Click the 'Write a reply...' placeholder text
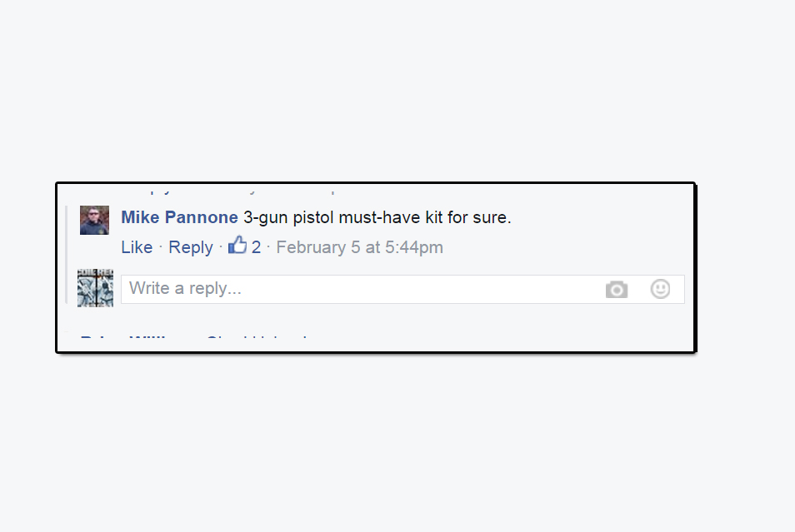This screenshot has height=532, width=795. [x=185, y=288]
